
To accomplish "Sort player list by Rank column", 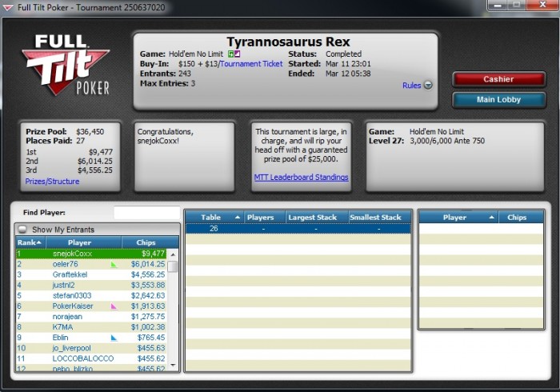I will click(30, 242).
